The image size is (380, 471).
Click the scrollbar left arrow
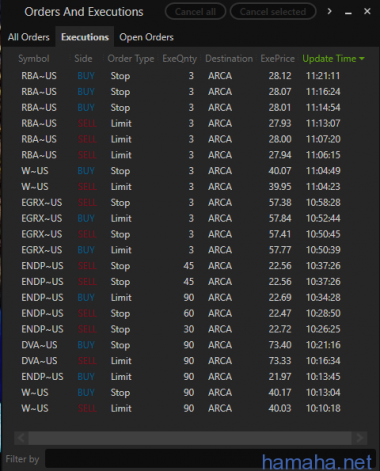[x=21, y=438]
